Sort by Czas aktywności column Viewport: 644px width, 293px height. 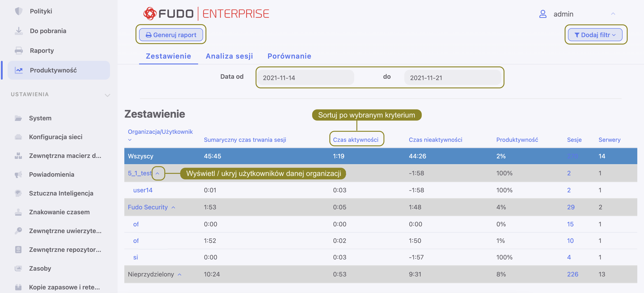(x=356, y=140)
